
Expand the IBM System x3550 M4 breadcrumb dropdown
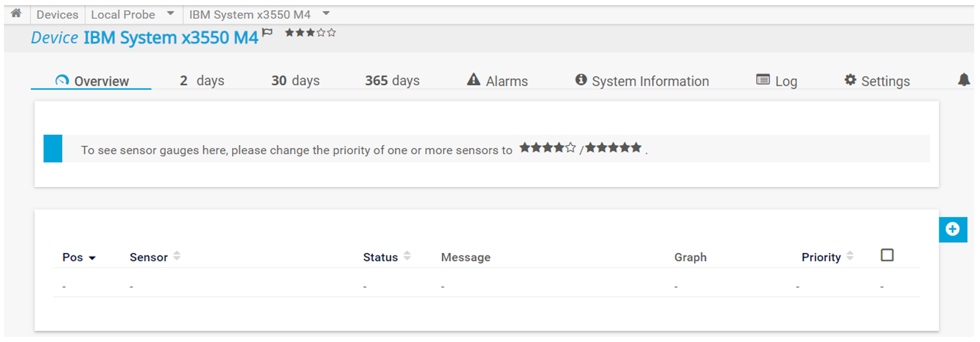[326, 14]
